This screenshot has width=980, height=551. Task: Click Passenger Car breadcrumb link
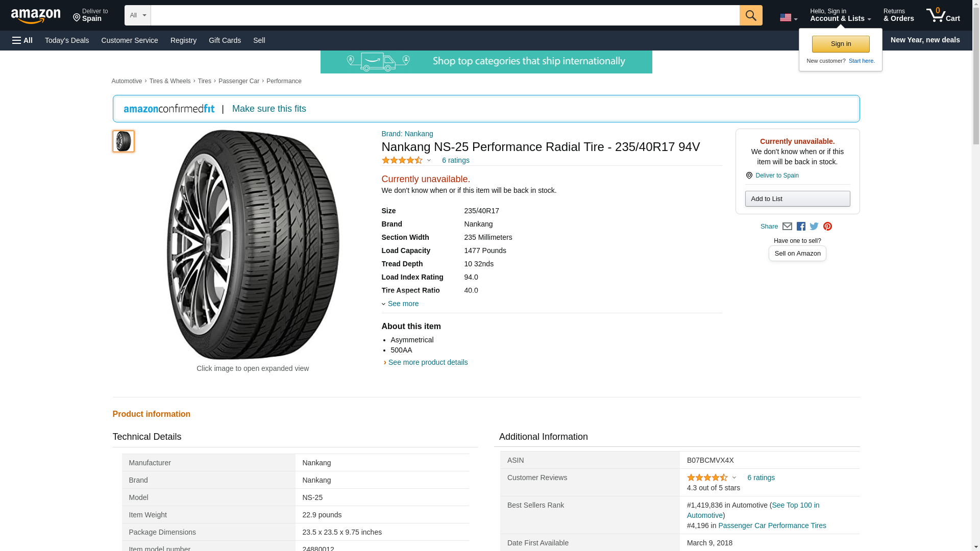click(x=238, y=81)
